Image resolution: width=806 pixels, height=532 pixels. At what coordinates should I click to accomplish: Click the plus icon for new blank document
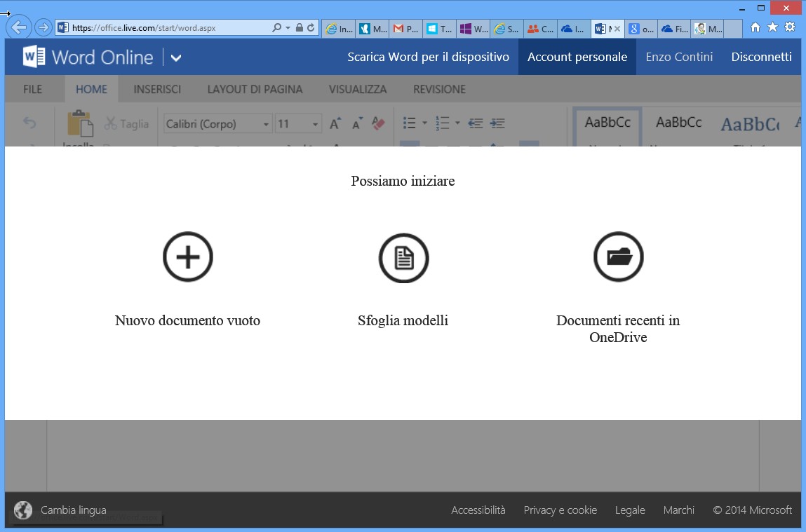click(187, 258)
